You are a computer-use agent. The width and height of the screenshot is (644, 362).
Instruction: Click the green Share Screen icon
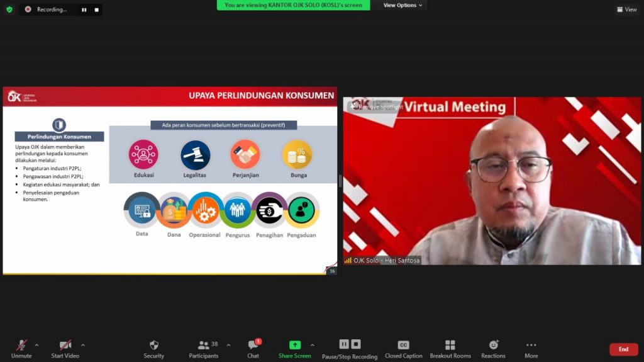[x=294, y=345]
